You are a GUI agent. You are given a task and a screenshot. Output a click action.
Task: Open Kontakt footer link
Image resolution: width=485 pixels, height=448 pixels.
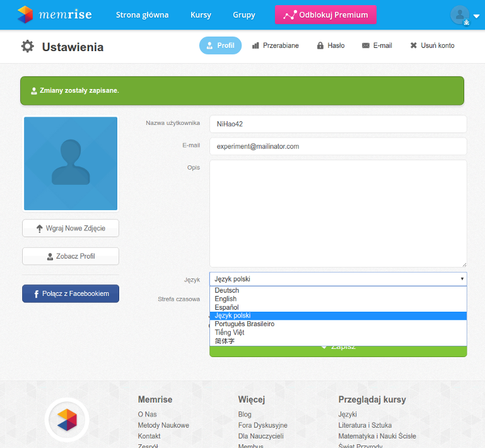point(149,436)
